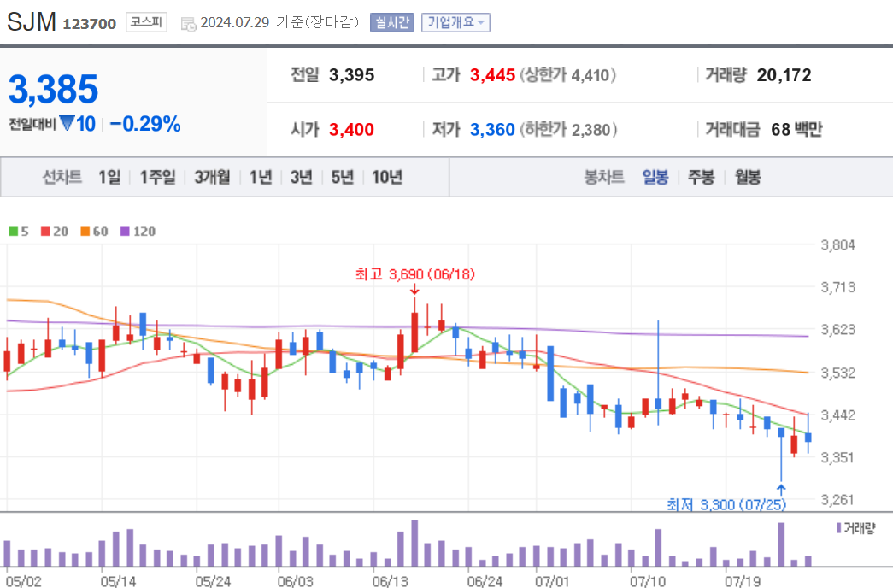
Task: Click the 07/10 date on the x-axis
Action: point(648,581)
